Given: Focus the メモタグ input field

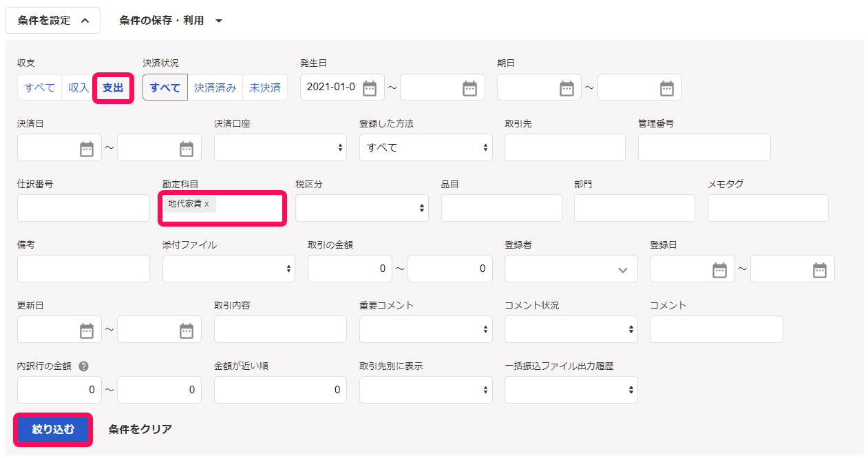Looking at the screenshot, I should pos(768,208).
